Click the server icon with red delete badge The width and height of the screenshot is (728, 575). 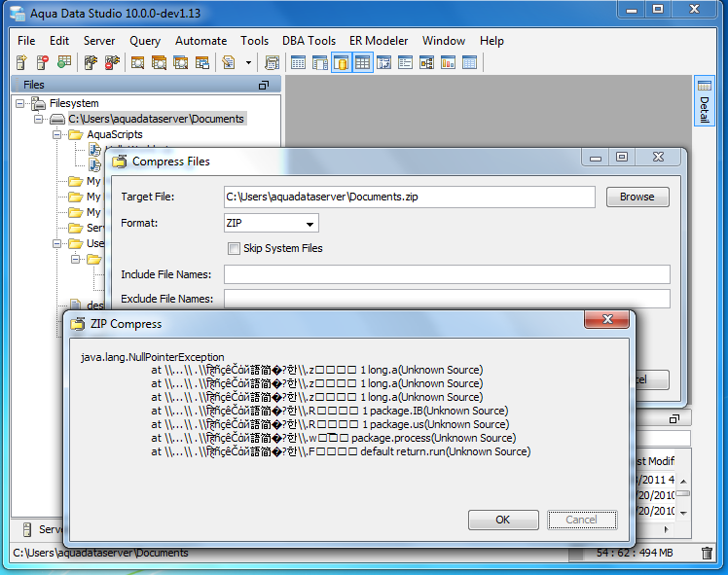tap(43, 62)
